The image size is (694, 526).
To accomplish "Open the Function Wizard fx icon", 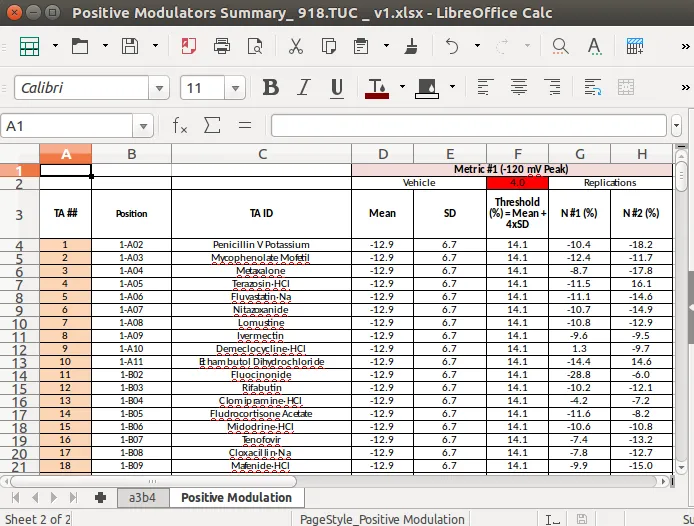I will click(180, 126).
